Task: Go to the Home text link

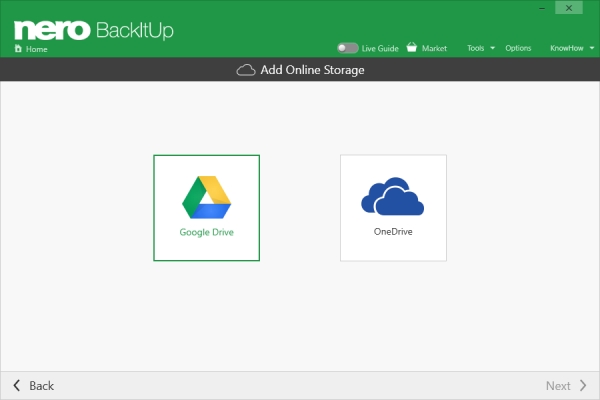Action: click(36, 49)
